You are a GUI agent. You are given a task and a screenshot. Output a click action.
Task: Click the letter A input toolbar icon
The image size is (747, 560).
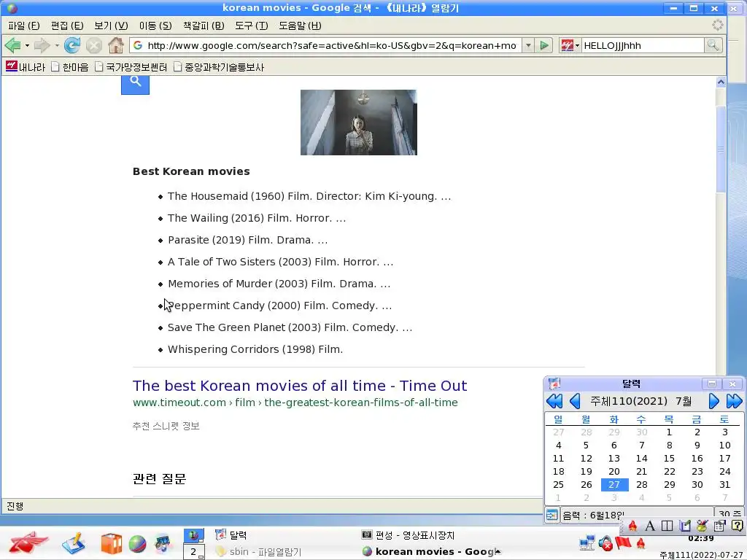(649, 526)
